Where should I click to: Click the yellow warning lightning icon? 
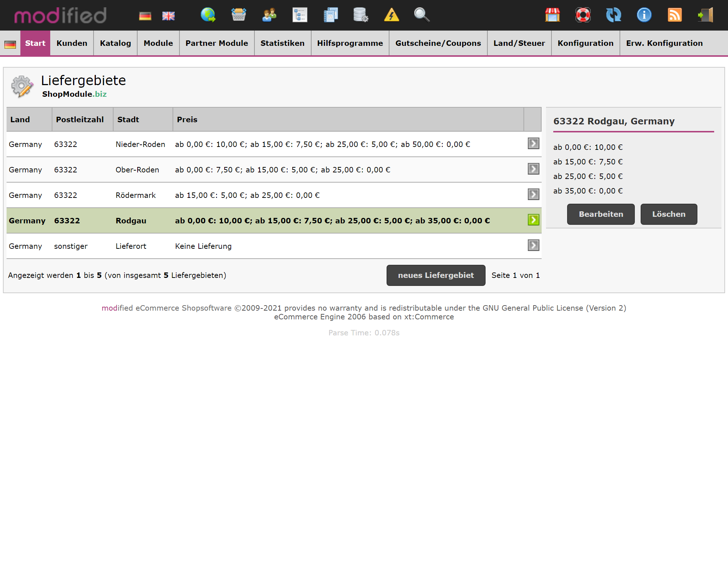coord(391,15)
